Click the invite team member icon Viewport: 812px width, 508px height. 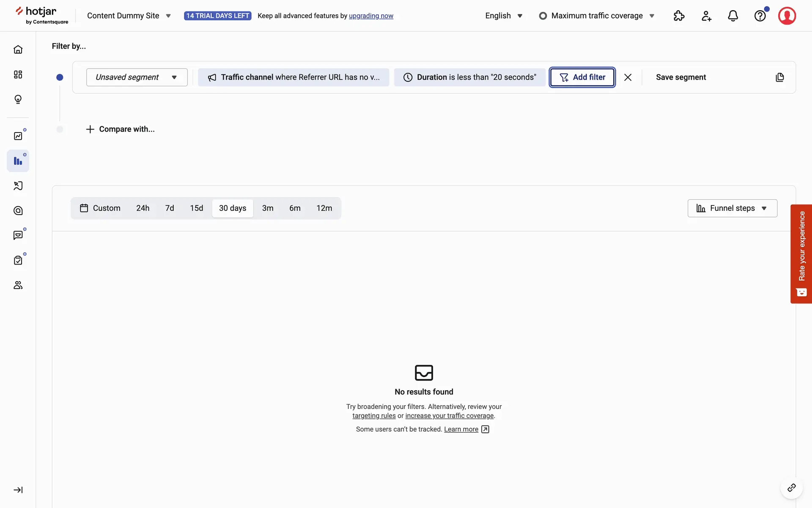[x=706, y=16]
